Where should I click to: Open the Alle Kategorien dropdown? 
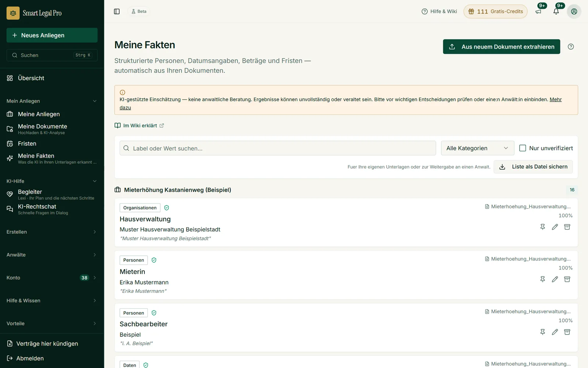click(x=477, y=148)
